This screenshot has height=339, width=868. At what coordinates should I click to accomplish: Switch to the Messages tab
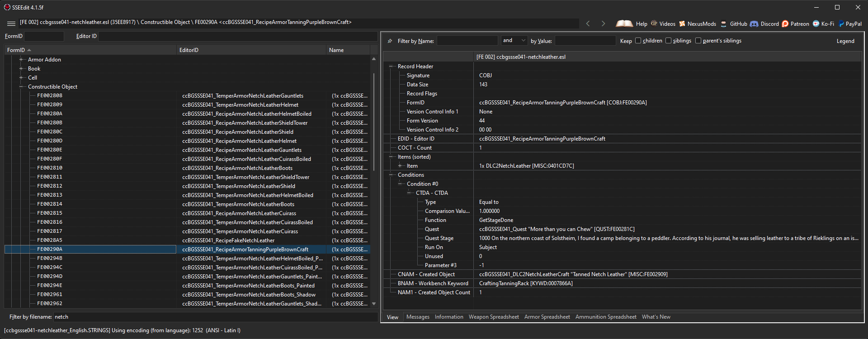tap(418, 317)
